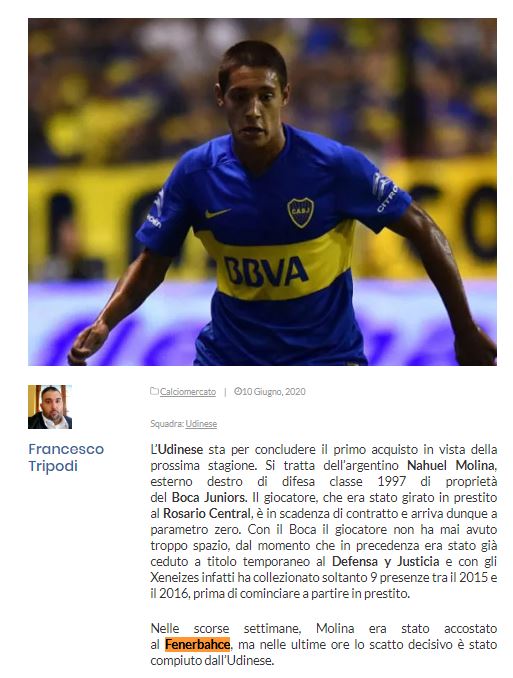Click the bold Defensa y Justicia text
513x678 pixels.
pyautogui.click(x=385, y=561)
